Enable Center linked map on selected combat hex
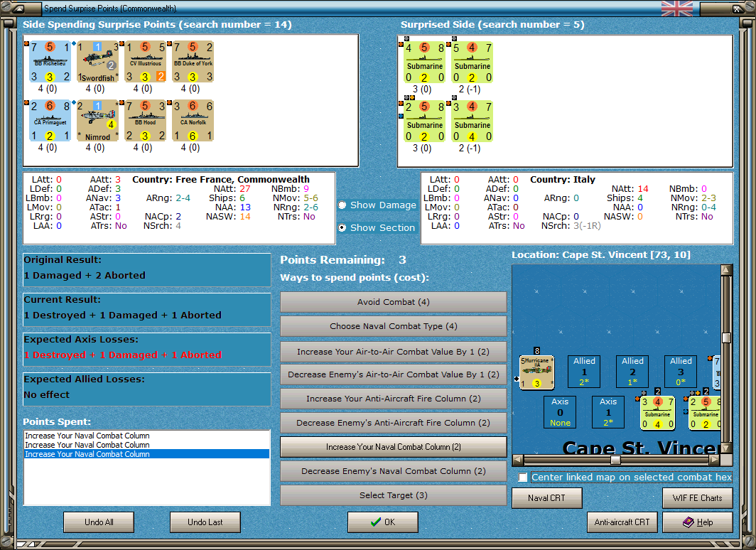Viewport: 756px width, 550px height. (x=523, y=478)
